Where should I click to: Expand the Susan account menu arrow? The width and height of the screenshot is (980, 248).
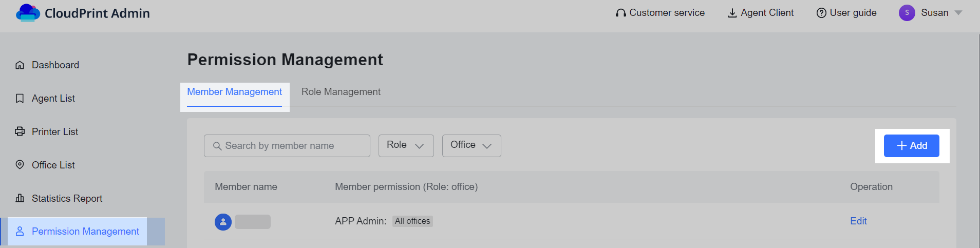point(958,13)
